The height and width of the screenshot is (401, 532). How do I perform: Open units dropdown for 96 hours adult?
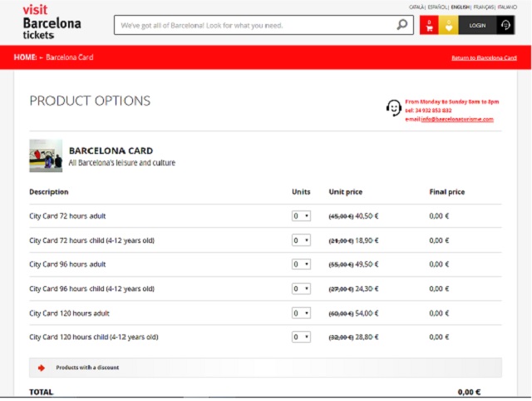[301, 265]
